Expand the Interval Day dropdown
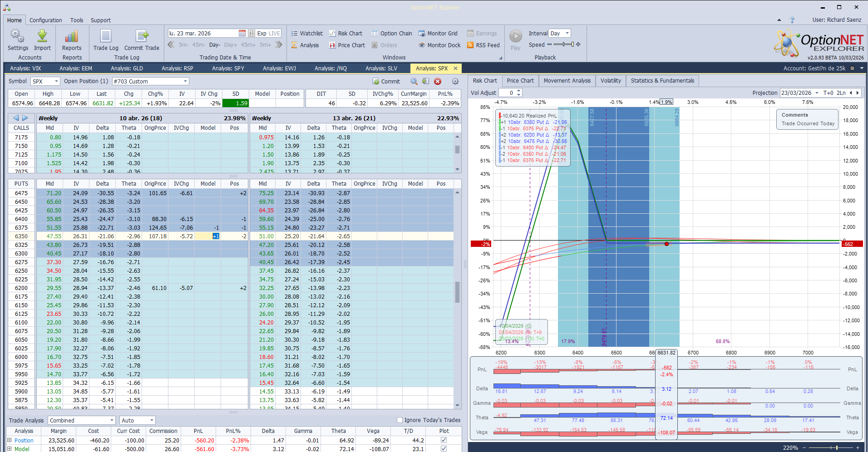The width and height of the screenshot is (868, 452). [x=567, y=33]
